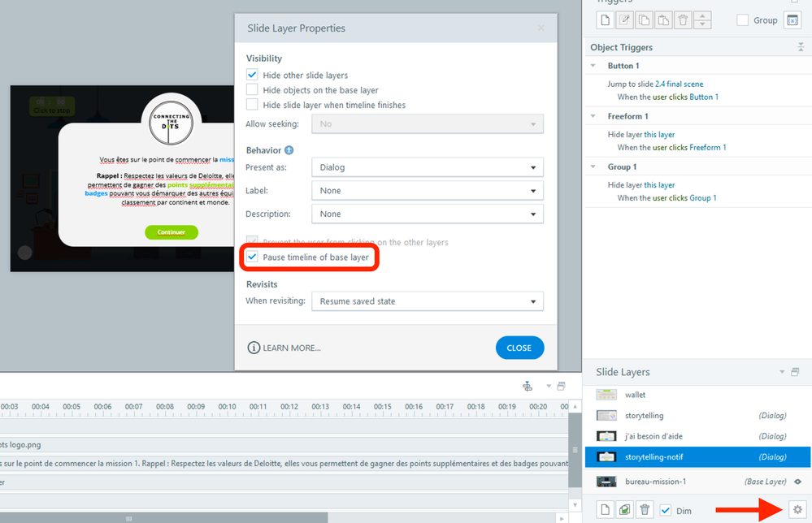This screenshot has width=812, height=523.
Task: Collapse the Button 1 trigger group
Action: click(x=593, y=66)
